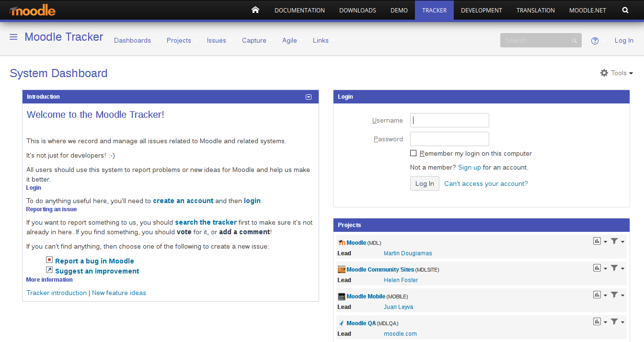
Task: Open the TRANSLATION tab
Action: point(536,10)
